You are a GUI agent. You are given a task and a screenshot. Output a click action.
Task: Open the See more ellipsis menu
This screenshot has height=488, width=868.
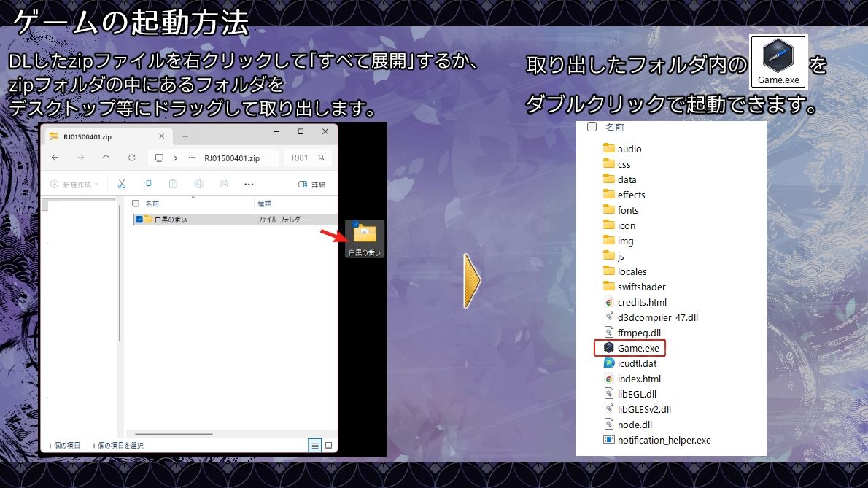pos(249,185)
